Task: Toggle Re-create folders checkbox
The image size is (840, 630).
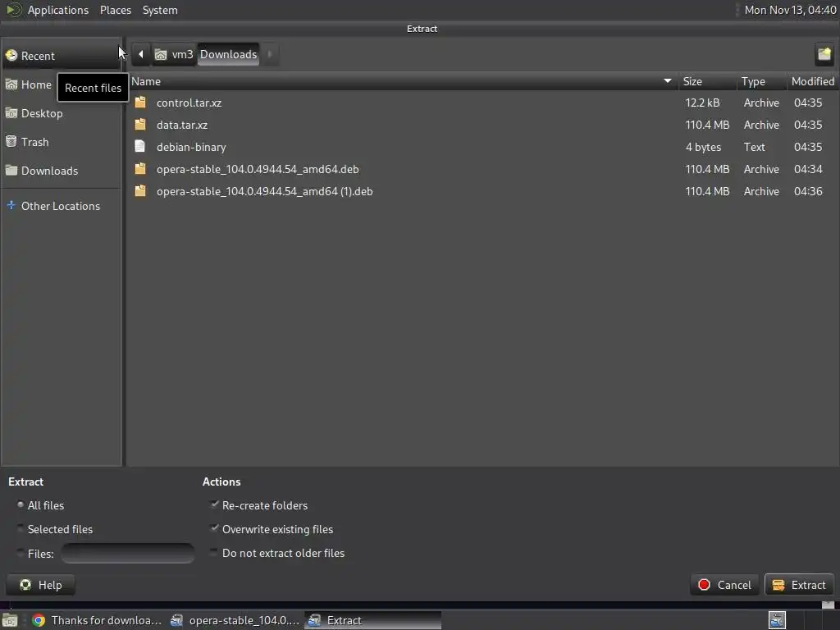Action: (214, 504)
